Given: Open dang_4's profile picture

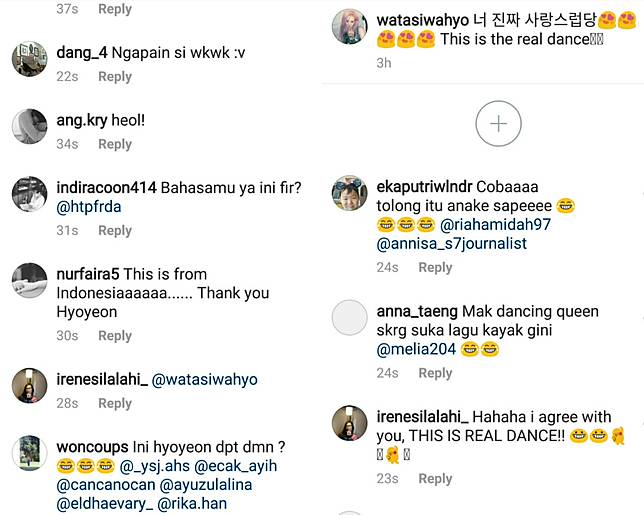Looking at the screenshot, I should [x=30, y=60].
